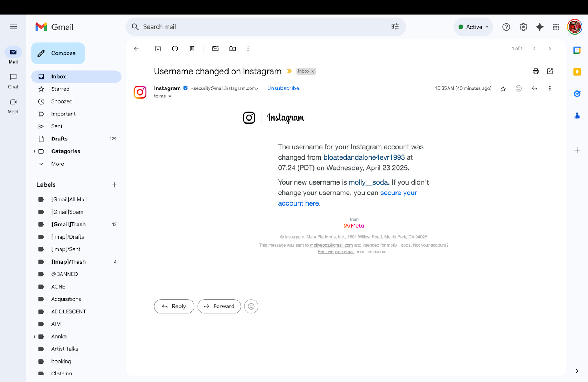The height and width of the screenshot is (382, 588).
Task: Open the ADOLESCENT label
Action: (76, 311)
